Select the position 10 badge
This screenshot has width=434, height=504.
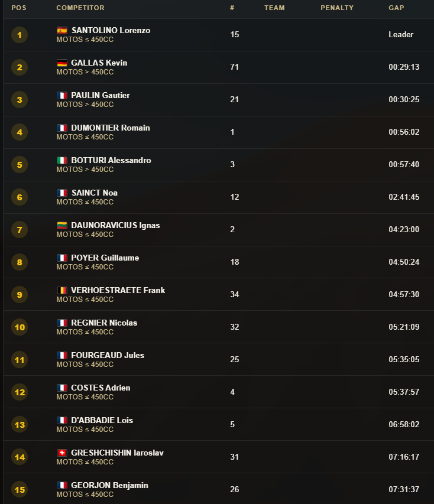pyautogui.click(x=20, y=327)
